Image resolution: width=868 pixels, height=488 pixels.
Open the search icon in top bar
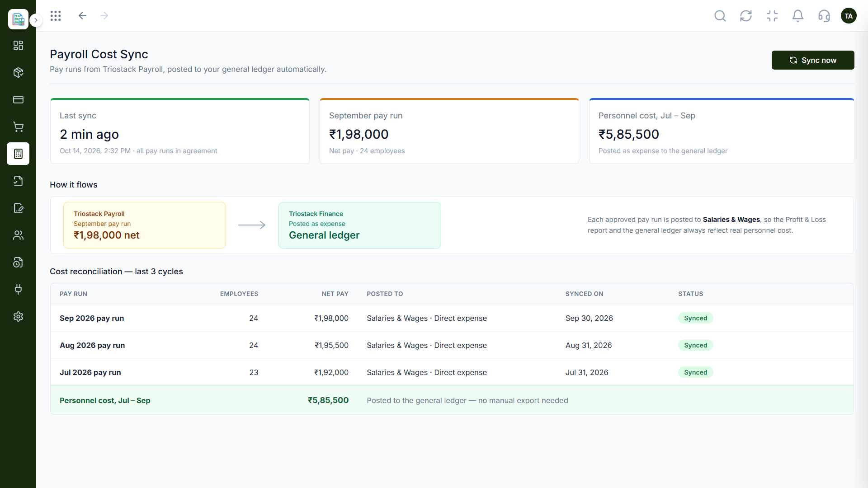pos(720,16)
